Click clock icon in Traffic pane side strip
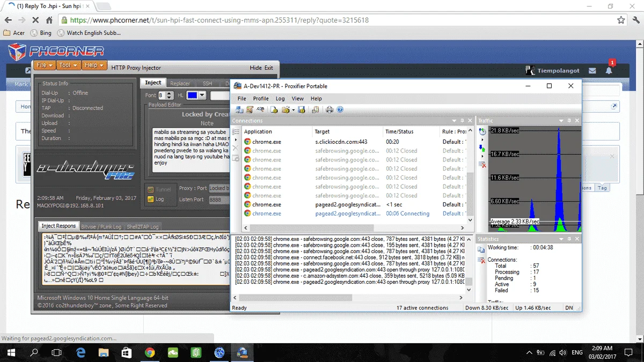The image size is (644, 362). [x=482, y=131]
